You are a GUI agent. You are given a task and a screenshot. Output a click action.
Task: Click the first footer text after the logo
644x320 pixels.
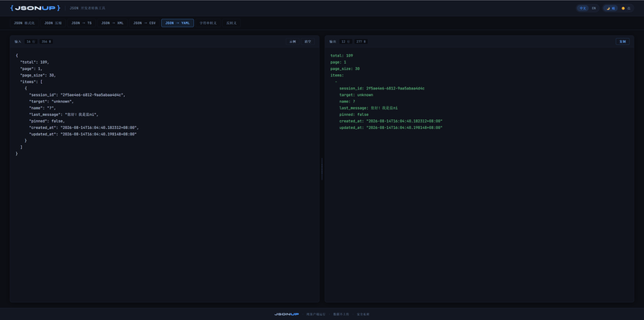tap(316, 314)
